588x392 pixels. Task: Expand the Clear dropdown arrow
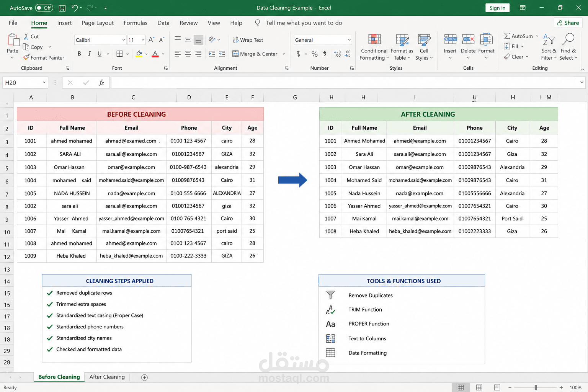(x=527, y=57)
